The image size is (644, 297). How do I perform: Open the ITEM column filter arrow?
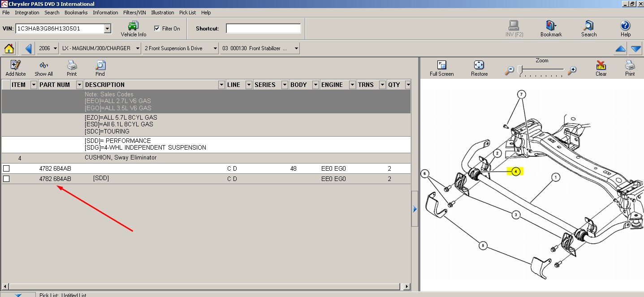pyautogui.click(x=34, y=85)
